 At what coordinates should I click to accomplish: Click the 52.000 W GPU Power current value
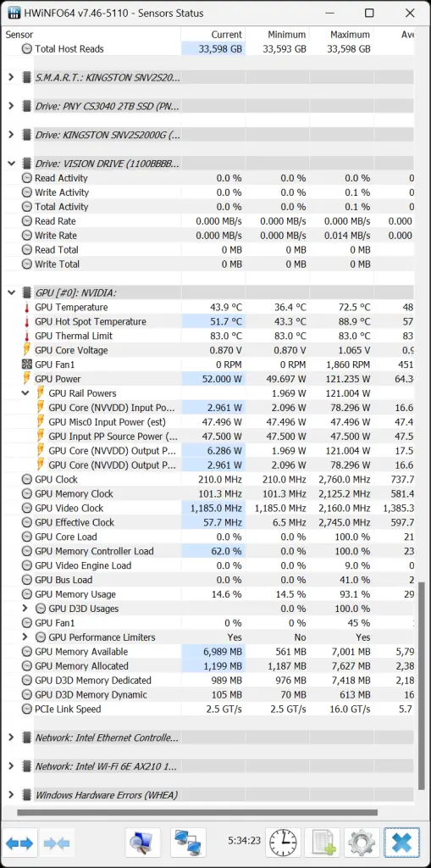(x=220, y=379)
